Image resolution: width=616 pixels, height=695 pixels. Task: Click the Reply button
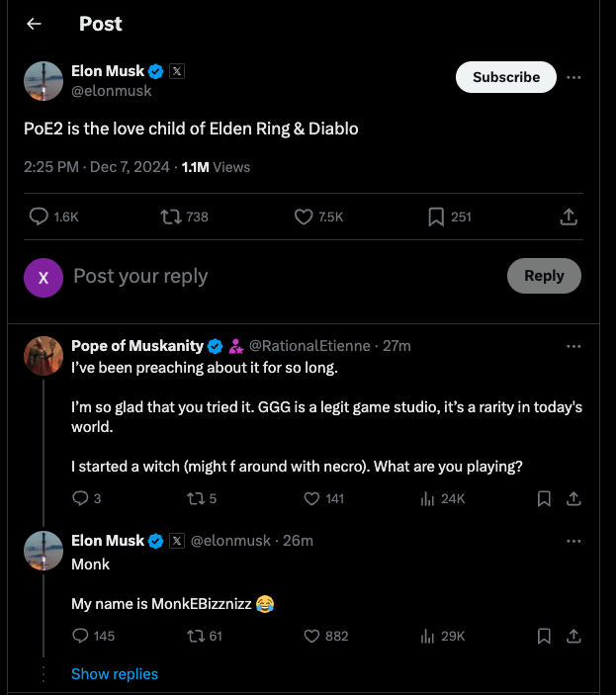click(x=543, y=276)
